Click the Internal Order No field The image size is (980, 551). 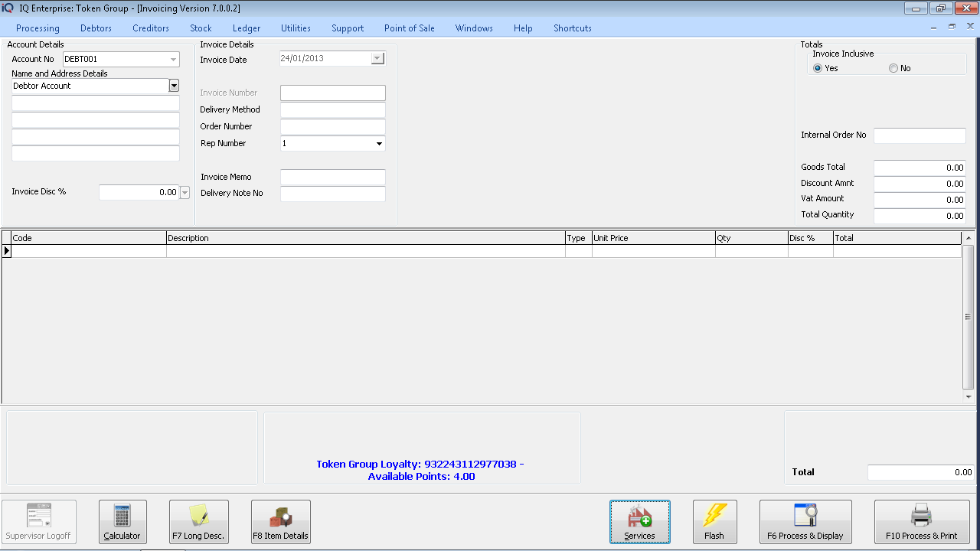pyautogui.click(x=920, y=135)
